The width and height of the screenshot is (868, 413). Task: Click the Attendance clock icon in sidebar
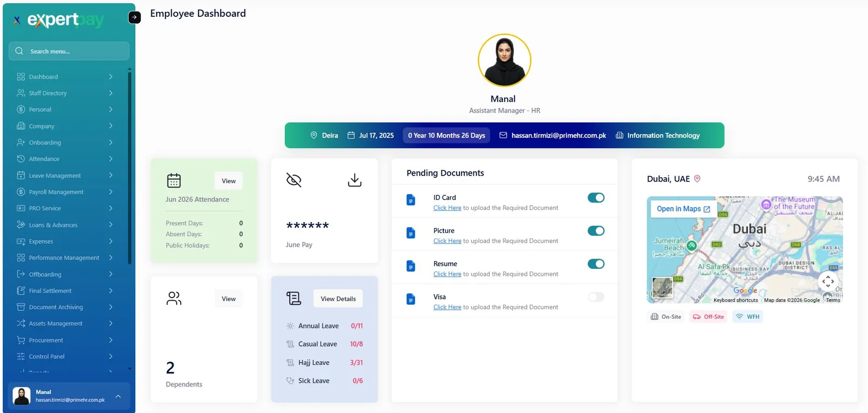click(x=21, y=159)
